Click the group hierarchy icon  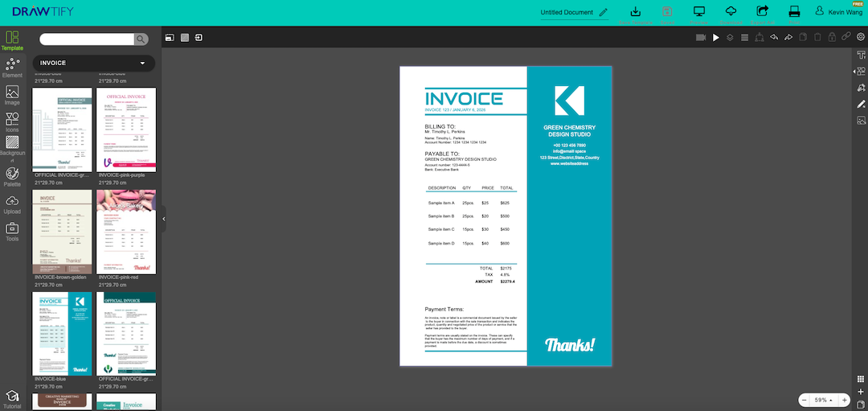[759, 37]
